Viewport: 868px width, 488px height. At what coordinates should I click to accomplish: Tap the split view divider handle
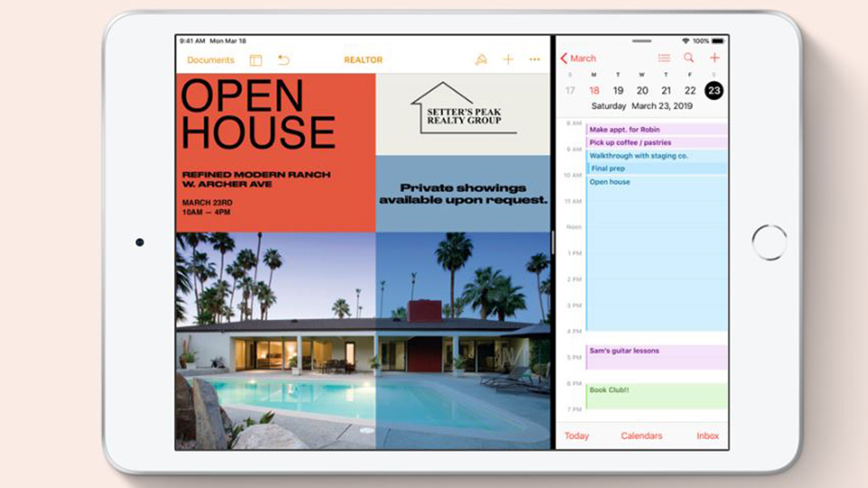point(552,242)
